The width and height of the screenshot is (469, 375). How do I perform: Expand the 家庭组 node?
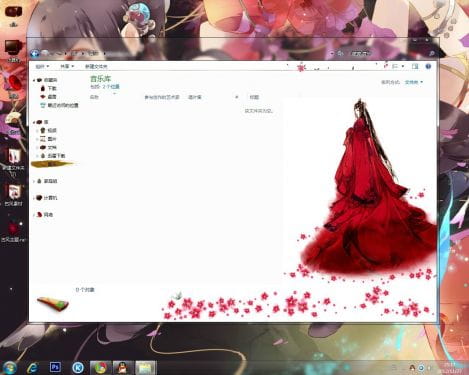coord(34,181)
